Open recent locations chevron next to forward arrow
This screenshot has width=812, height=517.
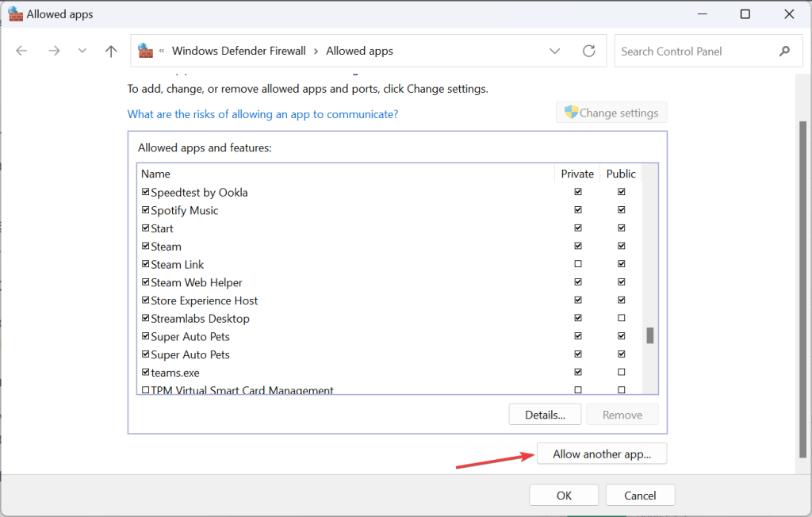click(x=82, y=51)
